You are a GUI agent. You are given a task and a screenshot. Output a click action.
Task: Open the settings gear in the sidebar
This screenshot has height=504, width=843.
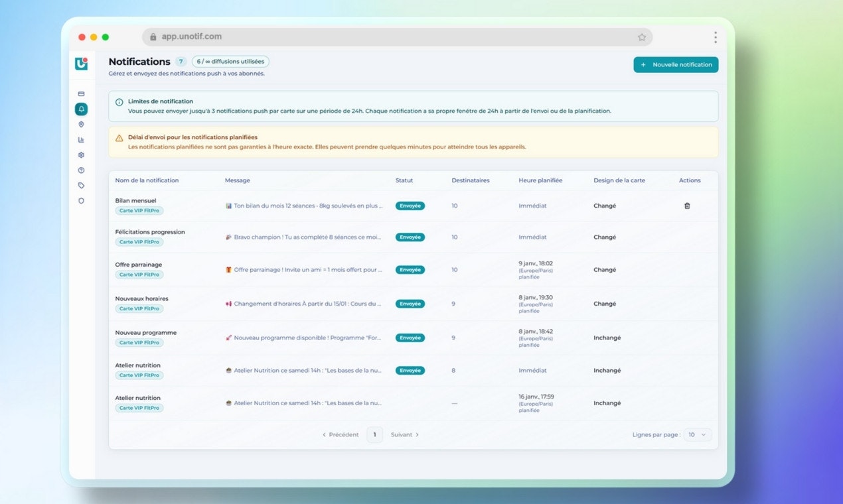coord(81,155)
